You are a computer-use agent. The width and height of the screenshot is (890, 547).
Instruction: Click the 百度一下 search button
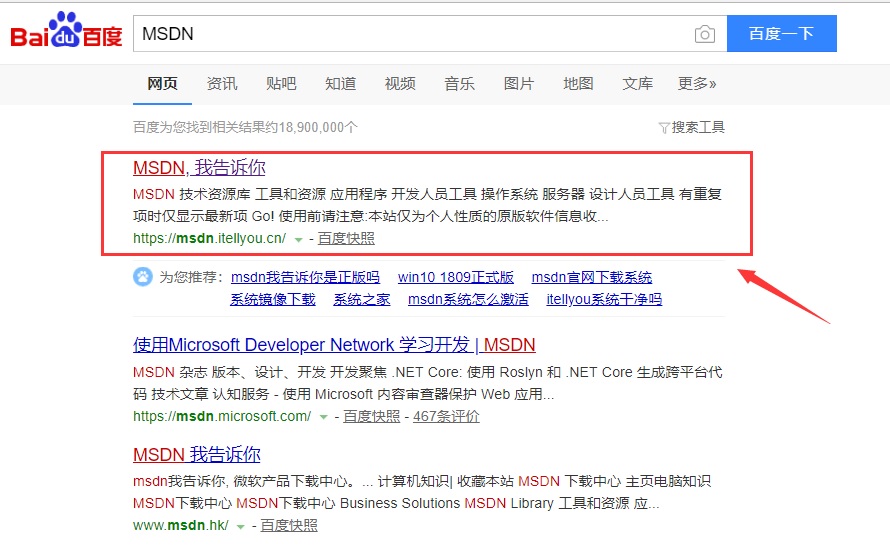(x=782, y=33)
